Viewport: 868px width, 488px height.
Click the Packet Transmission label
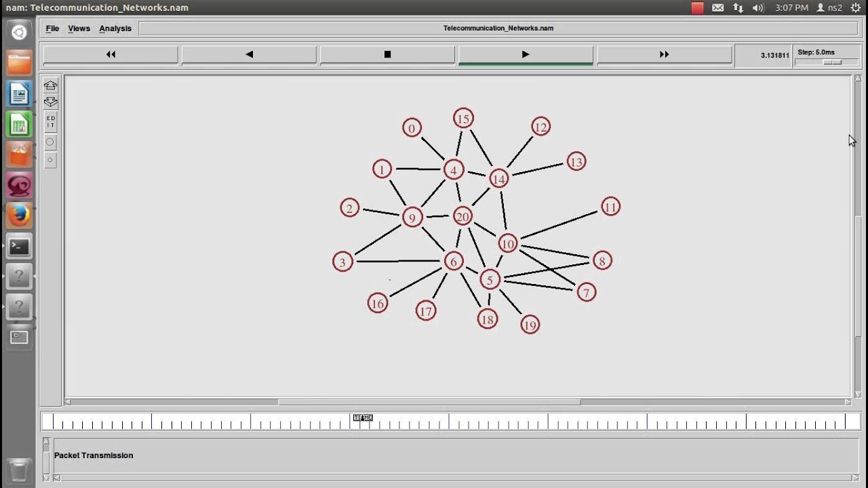click(94, 455)
